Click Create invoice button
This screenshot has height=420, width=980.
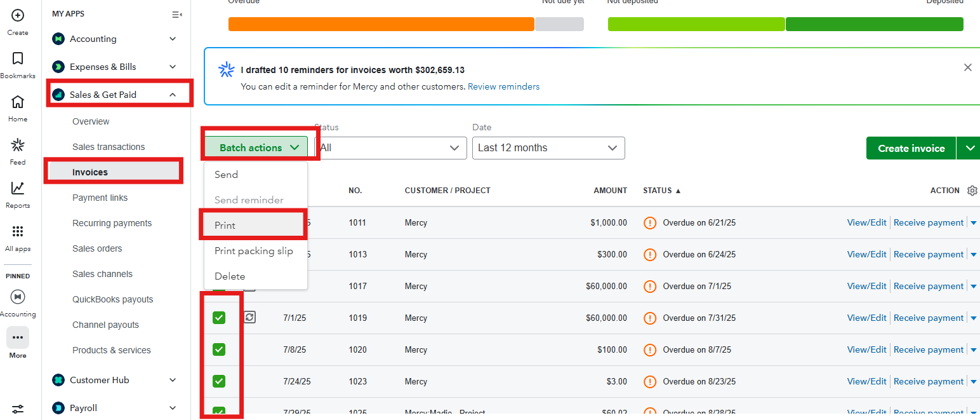click(911, 148)
